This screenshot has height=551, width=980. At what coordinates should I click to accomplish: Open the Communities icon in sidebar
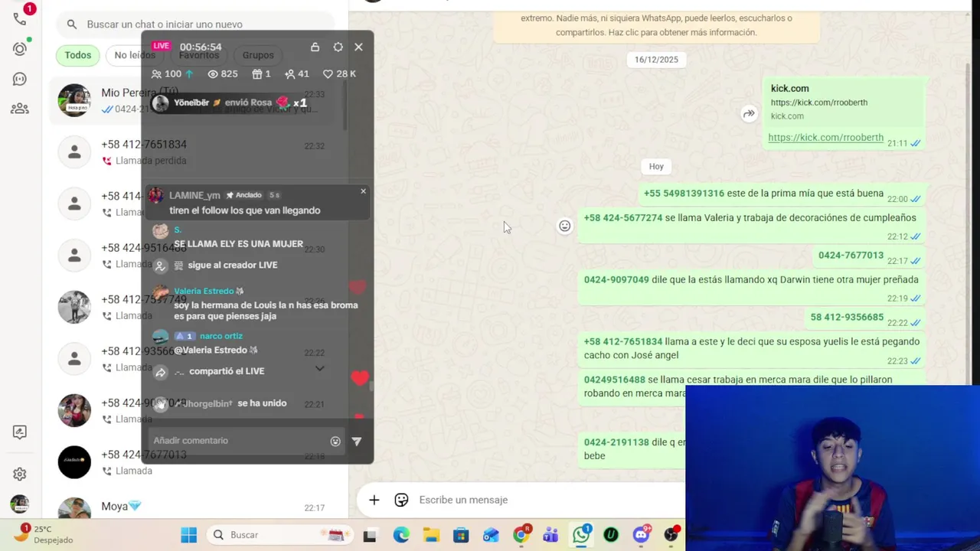(x=20, y=109)
